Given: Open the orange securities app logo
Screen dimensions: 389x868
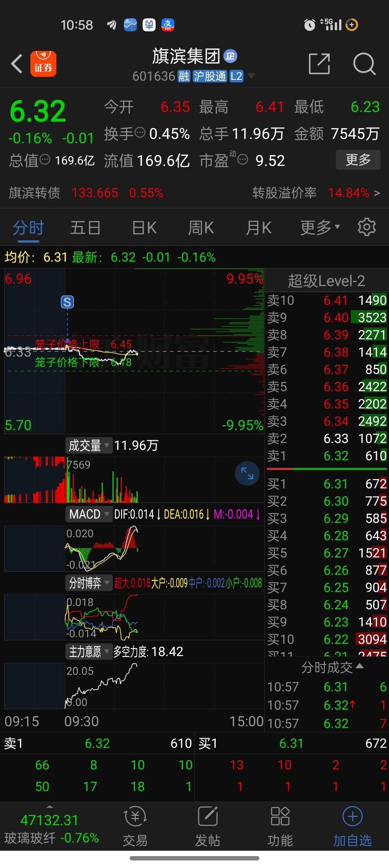Looking at the screenshot, I should click(x=43, y=64).
